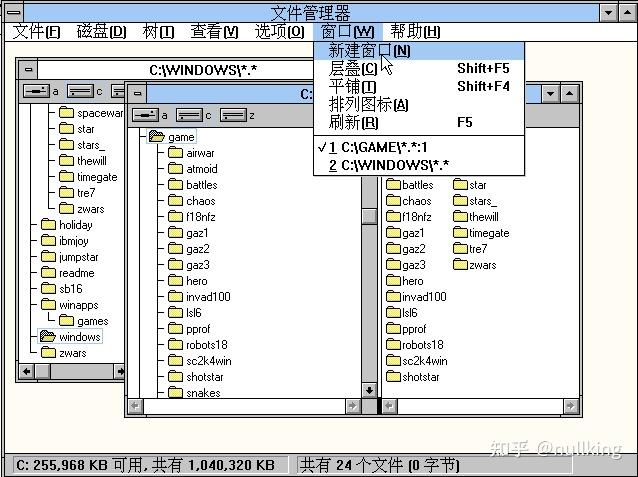Select robots18 in the tree pane
Screen dimensions: 638x477
(x=207, y=345)
